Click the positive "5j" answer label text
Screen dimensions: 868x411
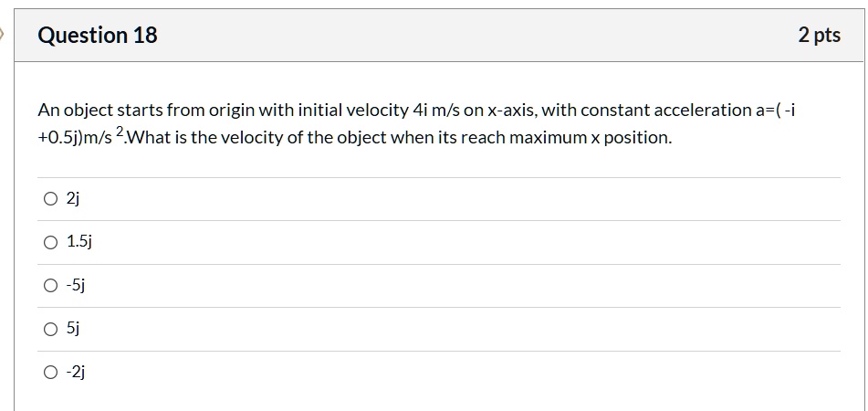pos(73,329)
